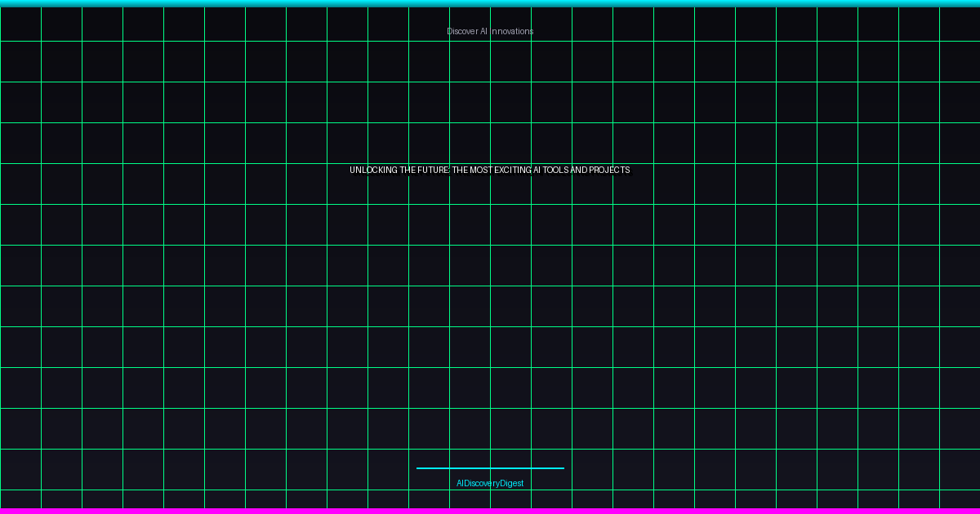Click the word "EXCITING" in the headline
This screenshot has height=514, width=980.
[512, 170]
